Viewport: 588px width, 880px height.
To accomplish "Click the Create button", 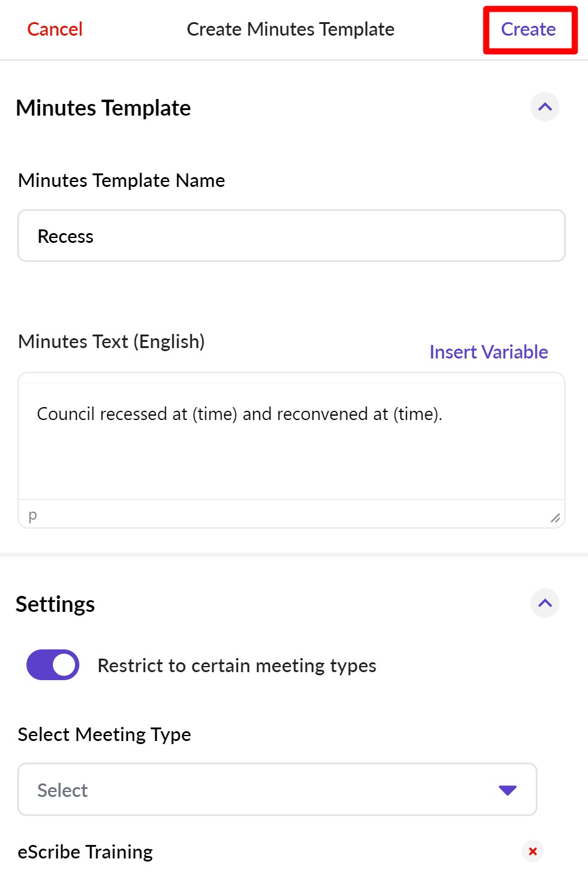I will 528,30.
